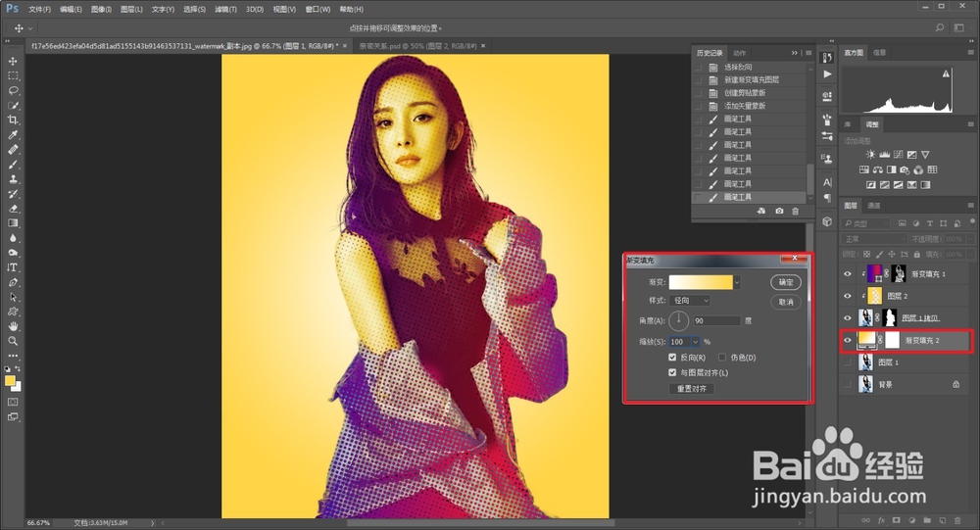
Task: Open the Actions play icon in the dock
Action: [827, 74]
